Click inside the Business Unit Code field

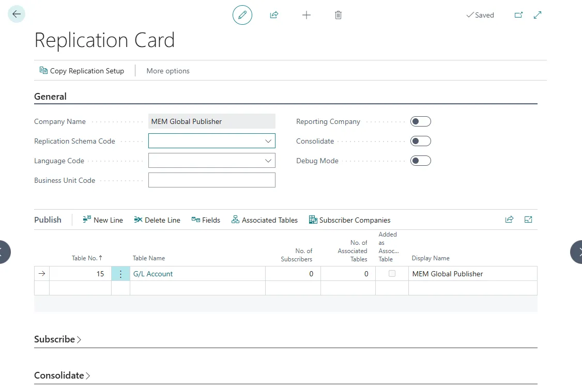(211, 180)
